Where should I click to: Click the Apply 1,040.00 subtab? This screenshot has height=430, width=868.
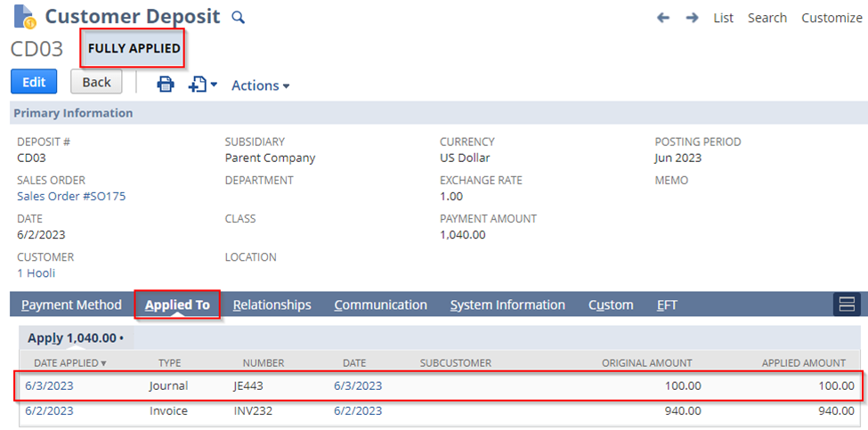[76, 337]
